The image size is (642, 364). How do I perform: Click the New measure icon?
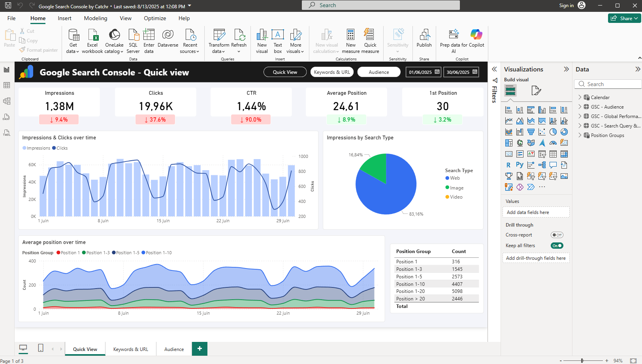(350, 39)
